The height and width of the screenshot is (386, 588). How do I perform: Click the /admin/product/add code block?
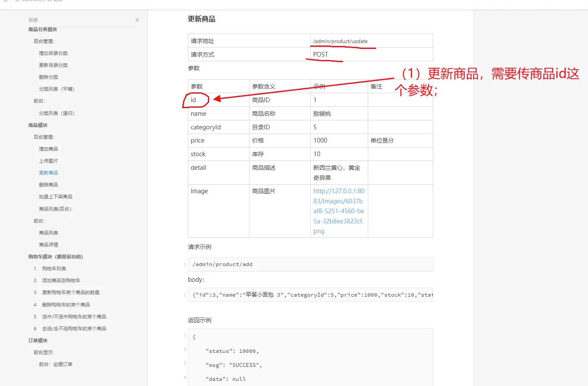310,264
